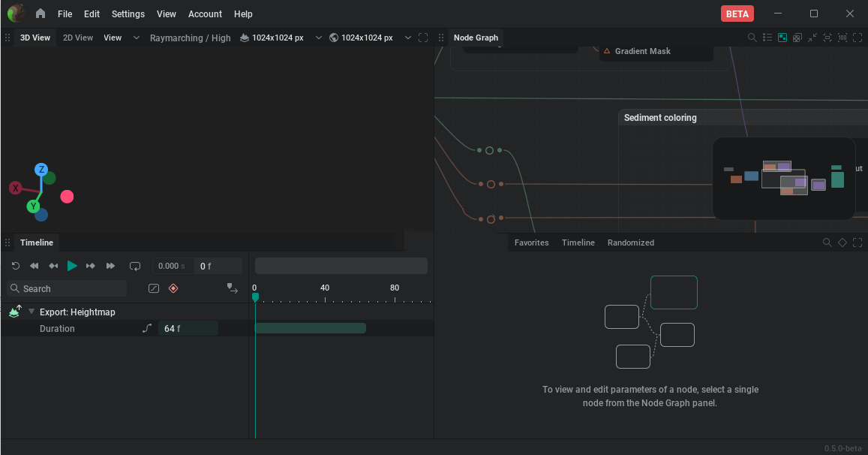Click the Node Graph search magnifier icon
The width and height of the screenshot is (868, 455).
pos(752,38)
